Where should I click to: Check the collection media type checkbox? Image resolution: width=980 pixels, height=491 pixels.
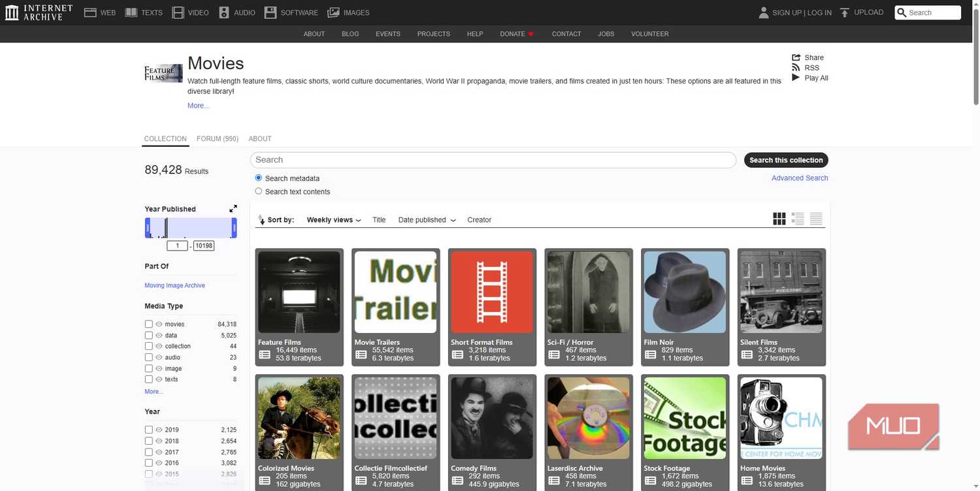point(149,346)
